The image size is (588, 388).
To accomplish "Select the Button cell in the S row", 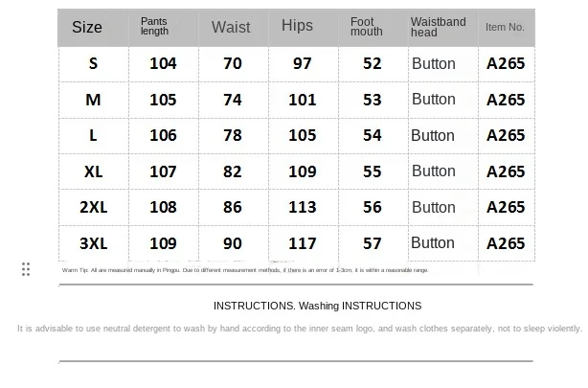I will click(x=433, y=64).
